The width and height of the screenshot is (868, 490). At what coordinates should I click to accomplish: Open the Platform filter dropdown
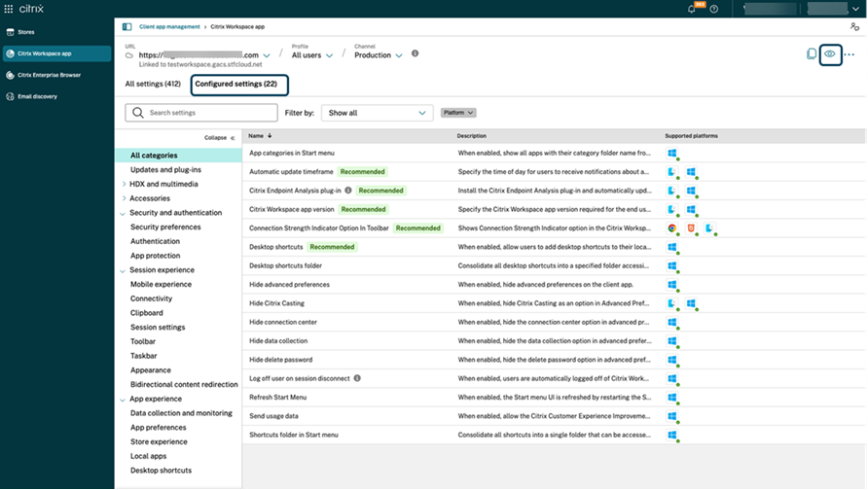coord(457,113)
